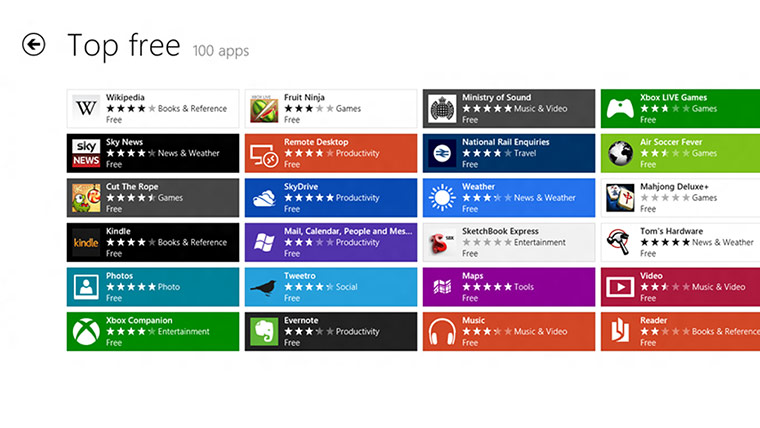This screenshot has width=760, height=428.
Task: Open the Fruit Ninja icon
Action: [x=264, y=109]
